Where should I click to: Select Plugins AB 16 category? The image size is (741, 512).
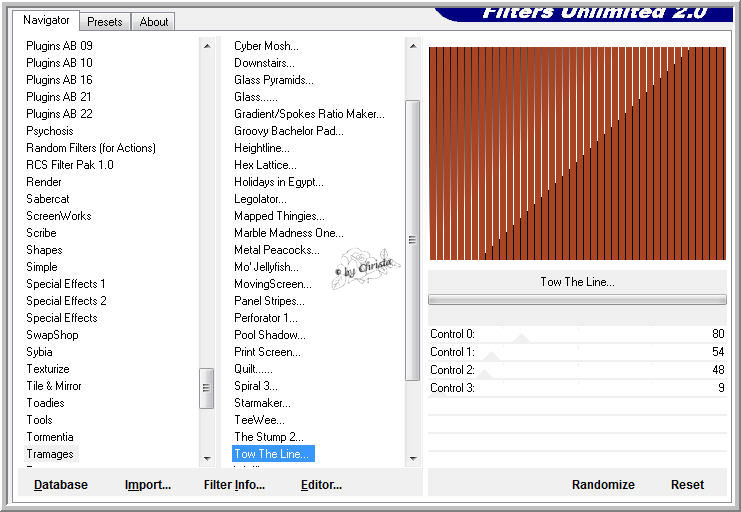click(x=60, y=80)
